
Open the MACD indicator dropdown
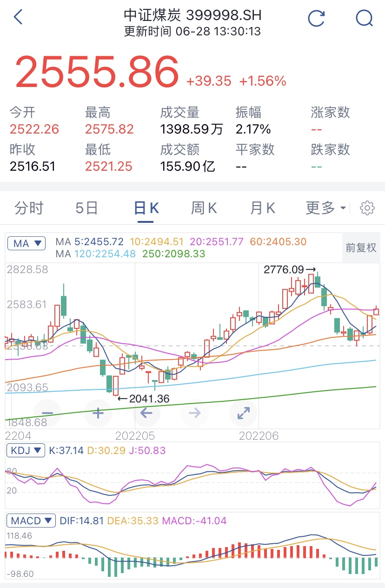[30, 521]
